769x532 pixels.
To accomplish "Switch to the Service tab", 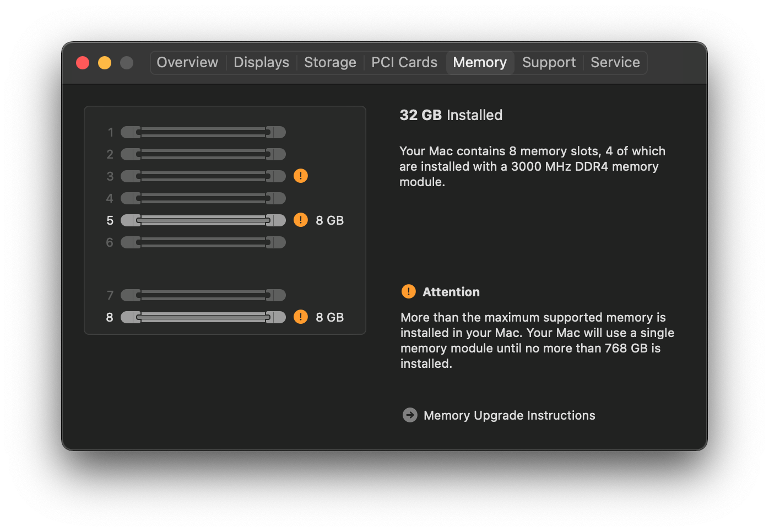I will click(615, 62).
